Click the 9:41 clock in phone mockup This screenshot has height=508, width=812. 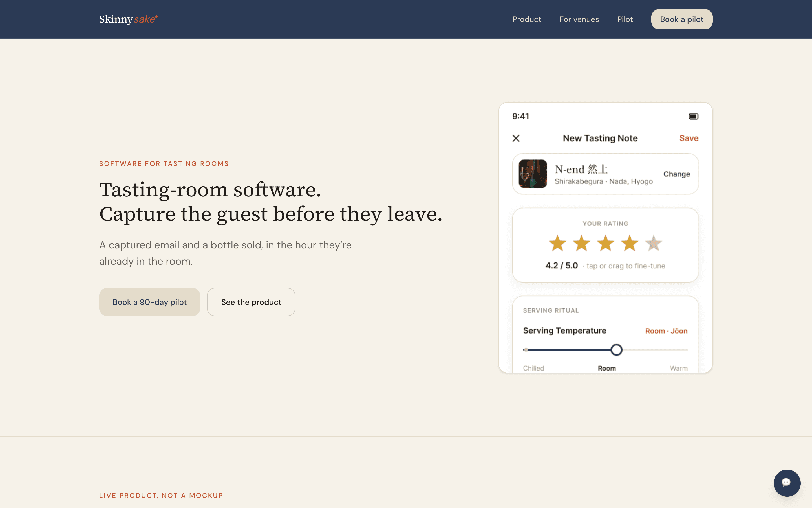[520, 116]
